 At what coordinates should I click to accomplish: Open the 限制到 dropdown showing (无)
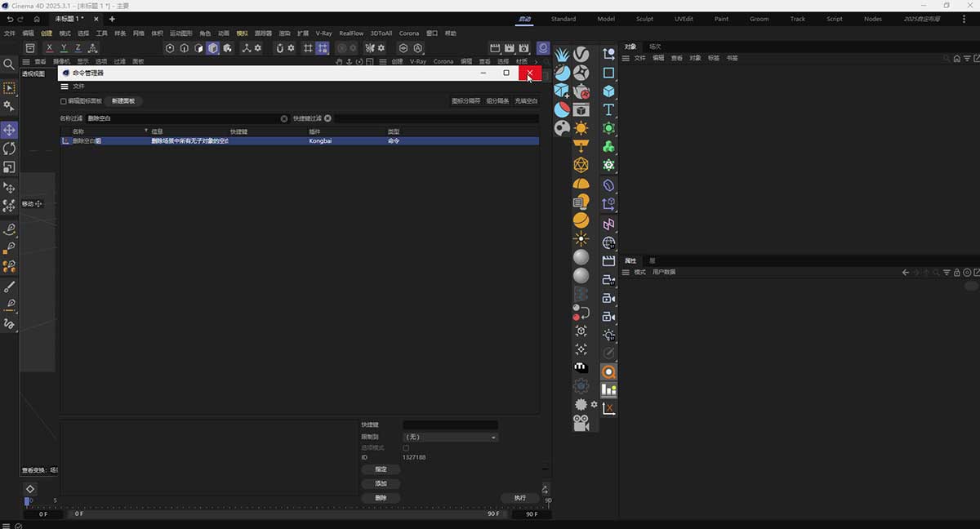pyautogui.click(x=449, y=437)
